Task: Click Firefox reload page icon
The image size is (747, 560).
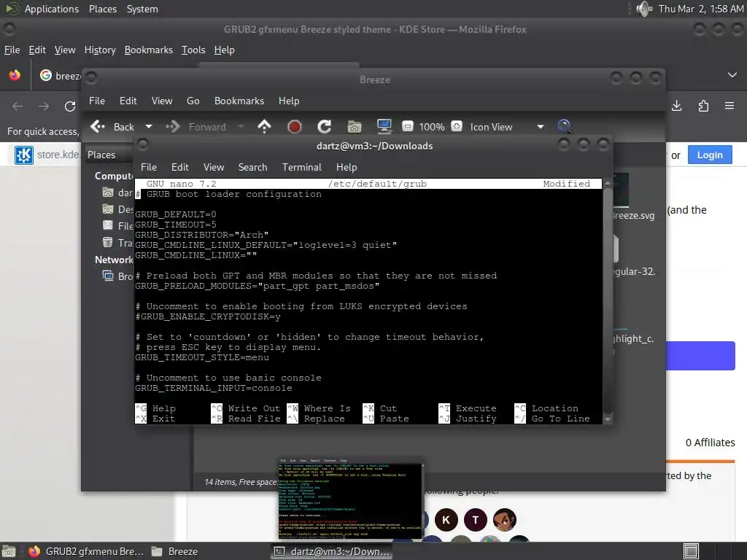Action: coord(70,106)
